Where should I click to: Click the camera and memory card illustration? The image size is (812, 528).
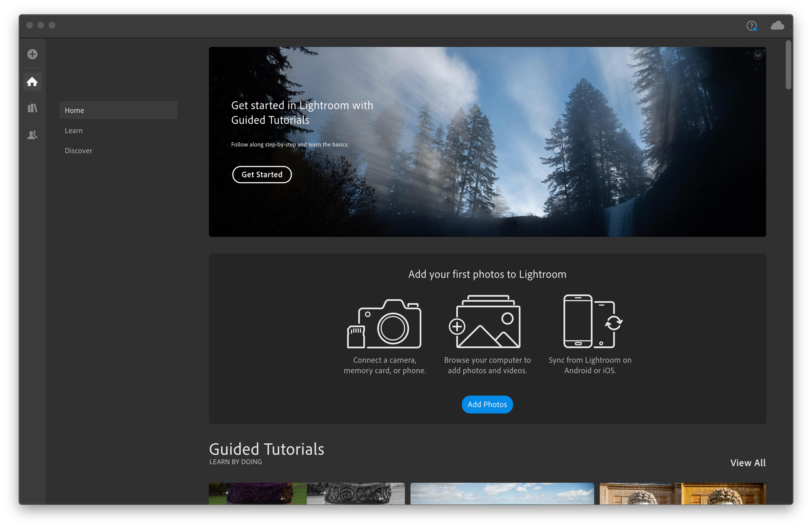tap(384, 324)
